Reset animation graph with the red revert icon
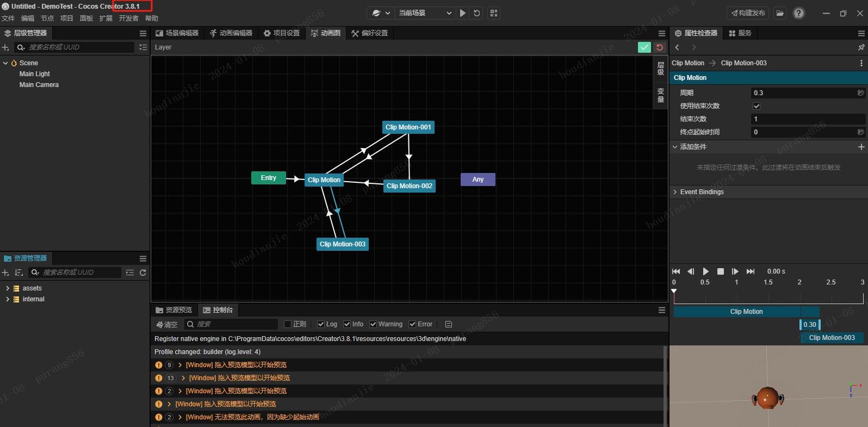The width and height of the screenshot is (868, 427). pyautogui.click(x=660, y=47)
